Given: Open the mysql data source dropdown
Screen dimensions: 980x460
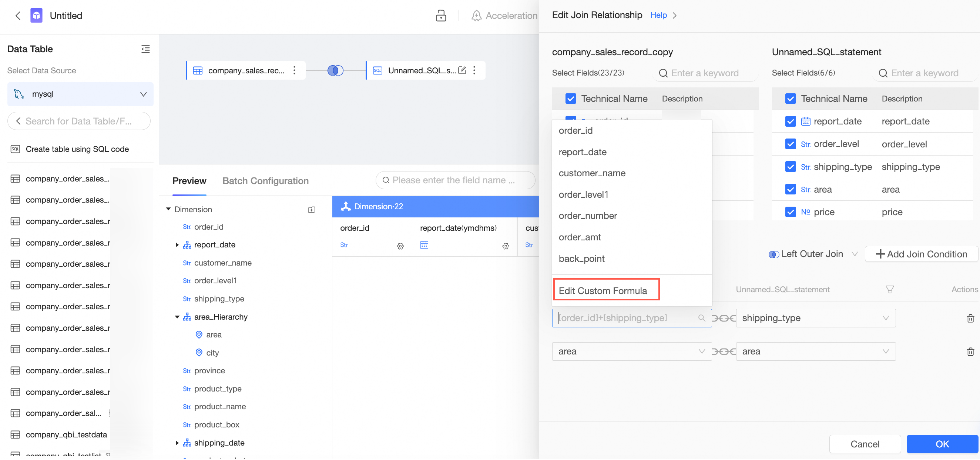Looking at the screenshot, I should tap(80, 94).
